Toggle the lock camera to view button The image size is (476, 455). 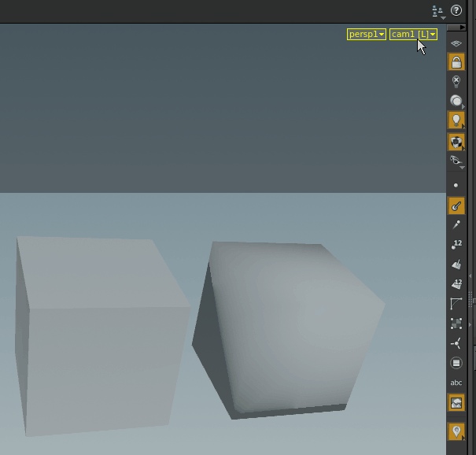(456, 62)
